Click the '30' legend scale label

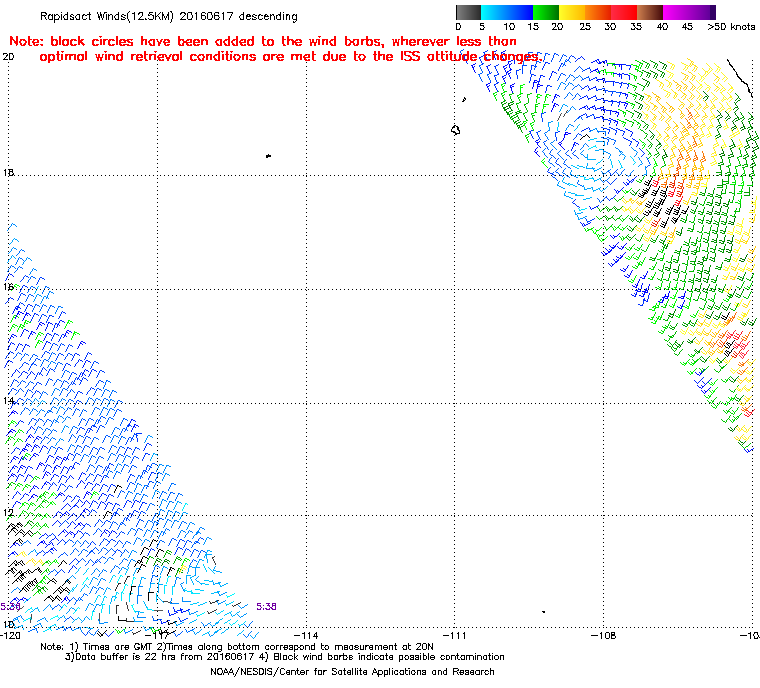(x=610, y=27)
